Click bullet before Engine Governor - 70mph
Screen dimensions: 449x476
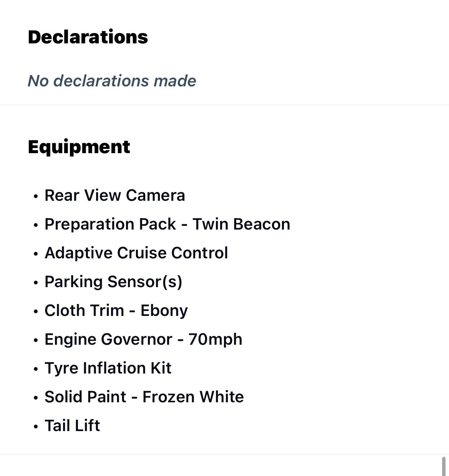[x=36, y=340]
